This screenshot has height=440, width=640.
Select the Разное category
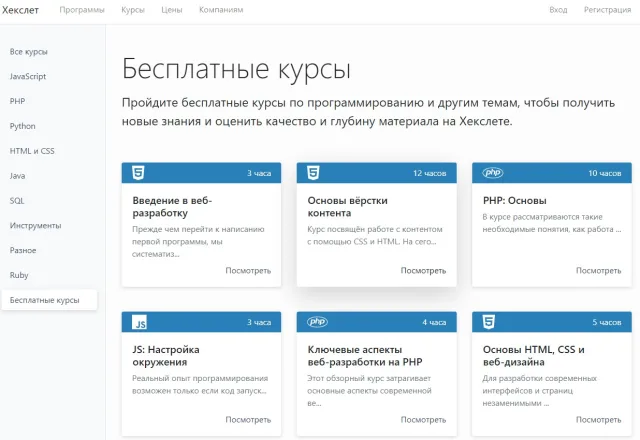(23, 250)
